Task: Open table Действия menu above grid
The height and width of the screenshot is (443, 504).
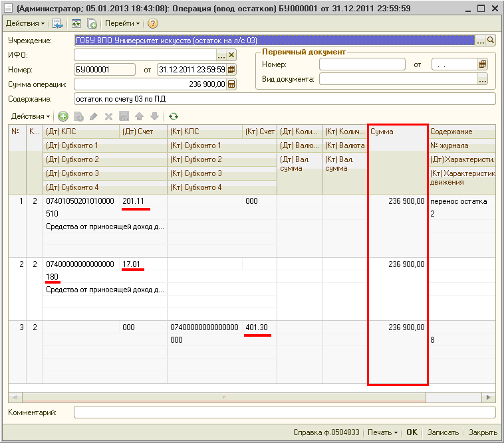Action: [31, 116]
